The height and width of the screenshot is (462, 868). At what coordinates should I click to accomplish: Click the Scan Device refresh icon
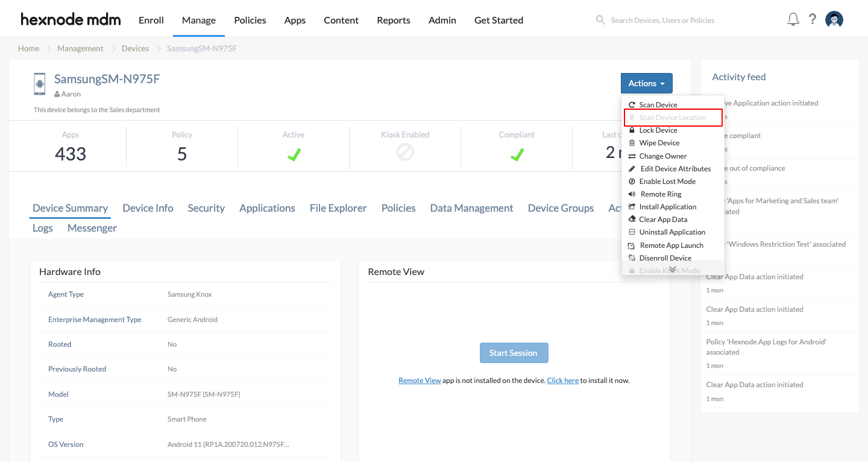pyautogui.click(x=632, y=105)
